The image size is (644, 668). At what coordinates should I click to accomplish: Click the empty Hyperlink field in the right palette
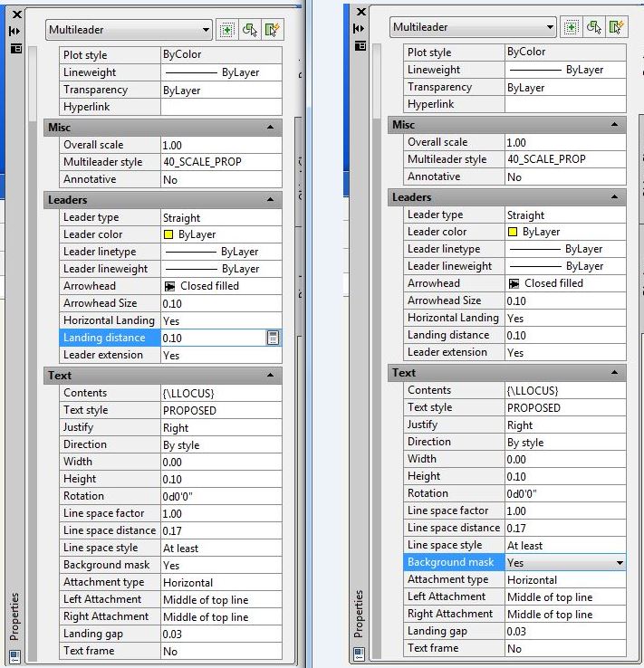(x=565, y=104)
